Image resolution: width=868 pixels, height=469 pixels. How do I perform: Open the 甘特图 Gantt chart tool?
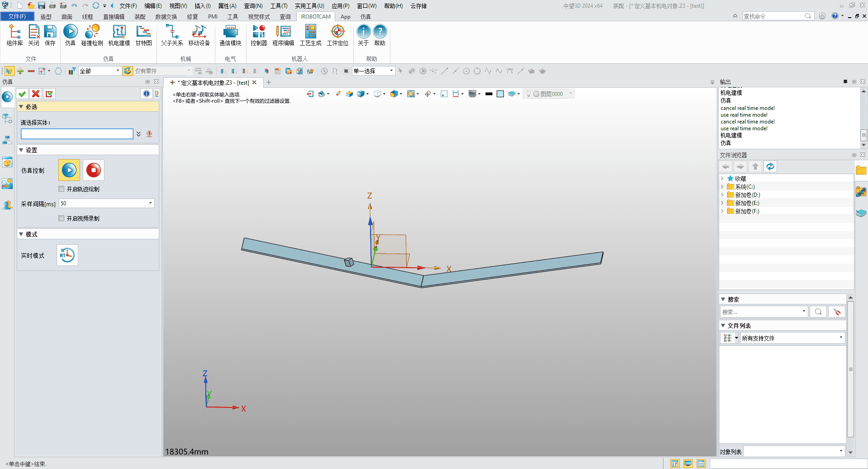144,35
